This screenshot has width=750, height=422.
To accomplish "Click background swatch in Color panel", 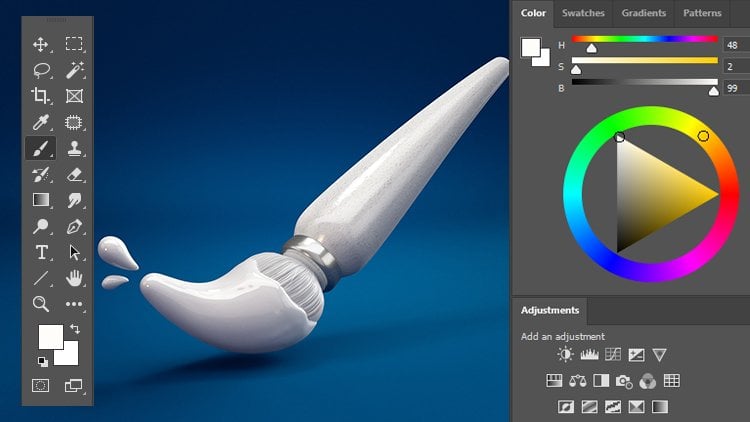I will [544, 61].
